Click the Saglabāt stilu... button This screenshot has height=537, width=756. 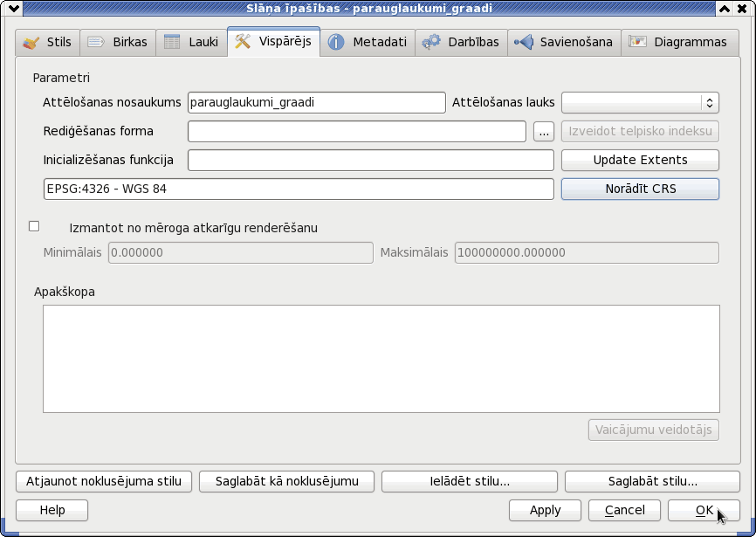pos(652,481)
